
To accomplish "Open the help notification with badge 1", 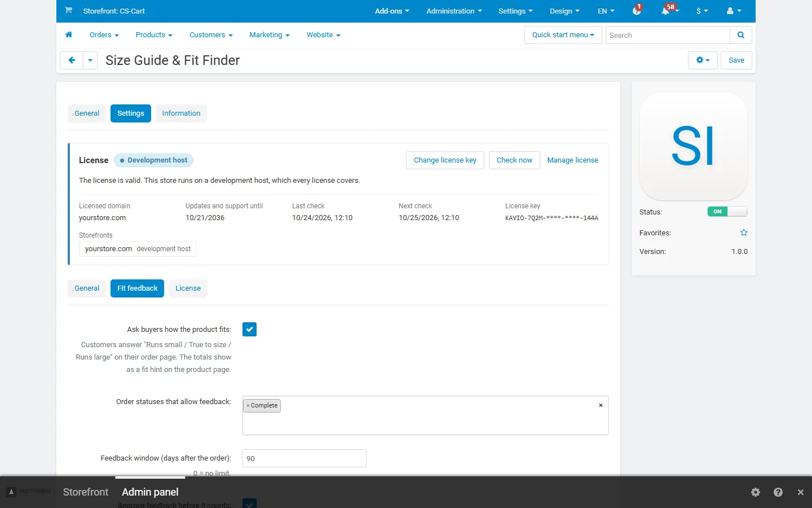I will (637, 10).
